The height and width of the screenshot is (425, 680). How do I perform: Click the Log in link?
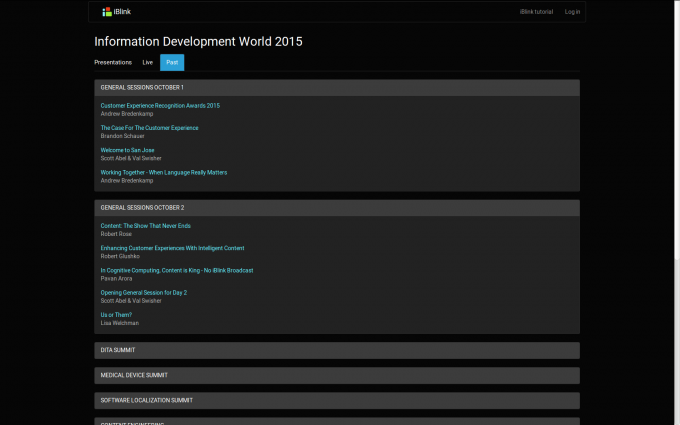(x=572, y=12)
